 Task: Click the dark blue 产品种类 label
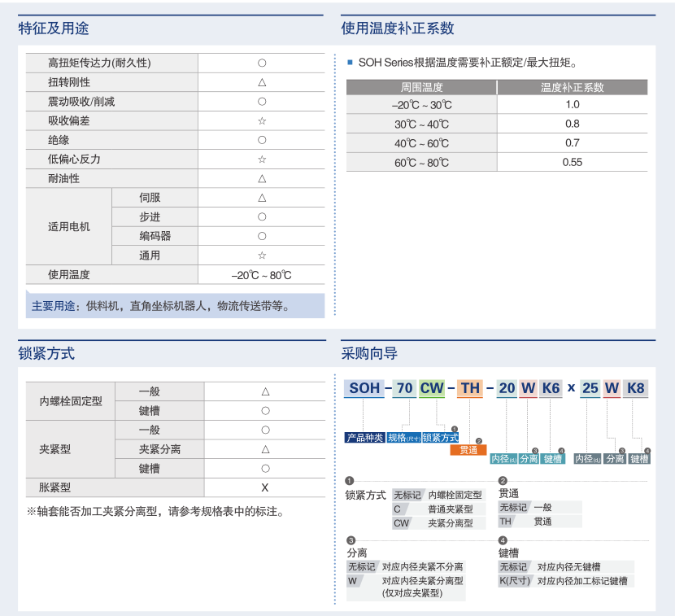point(365,438)
